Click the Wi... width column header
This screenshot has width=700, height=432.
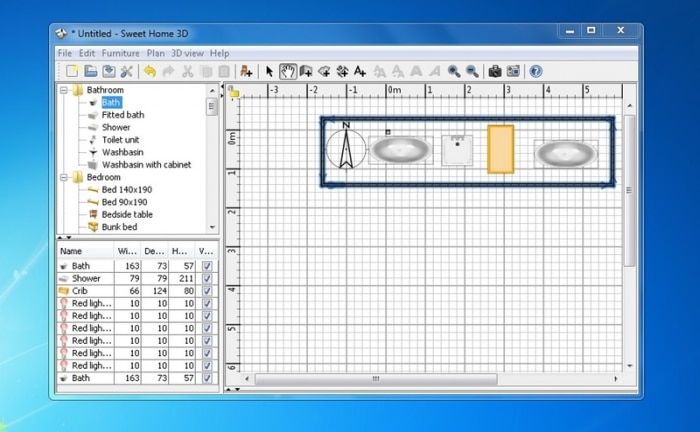pos(127,251)
